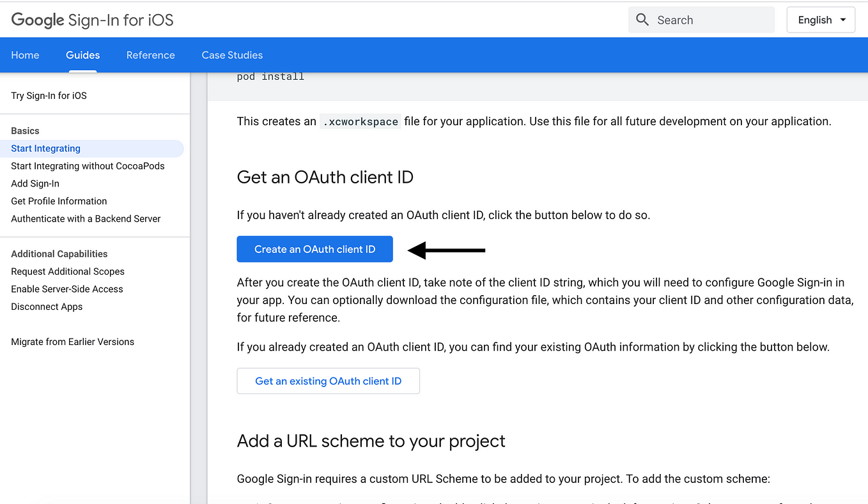The height and width of the screenshot is (504, 868).
Task: Open Try Sign-In for iOS page
Action: 49,96
